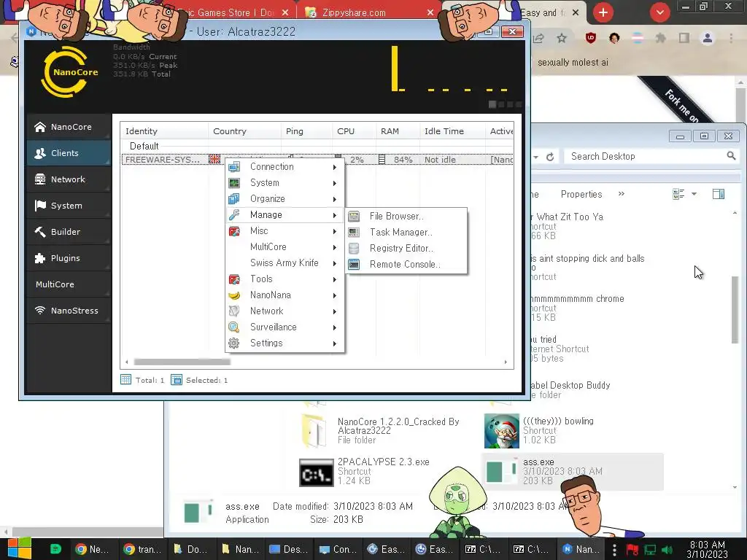The image size is (747, 560).
Task: Click the Explorer refresh icon
Action: click(x=550, y=157)
